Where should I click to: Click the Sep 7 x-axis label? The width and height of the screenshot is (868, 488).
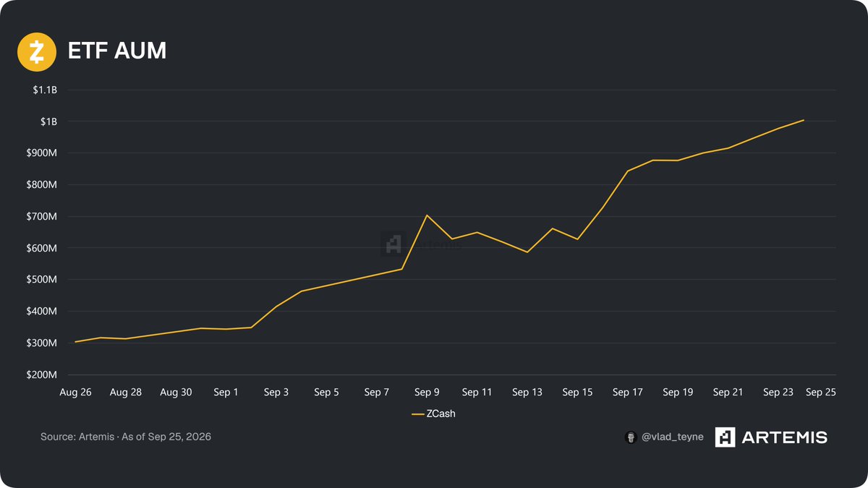coord(377,393)
